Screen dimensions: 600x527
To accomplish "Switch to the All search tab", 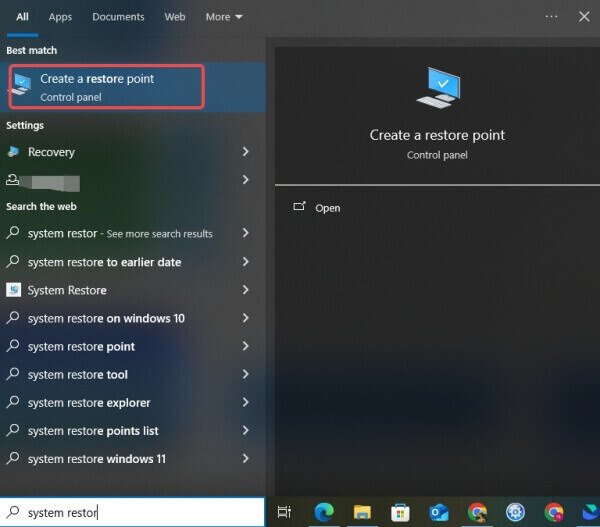I will coord(22,17).
